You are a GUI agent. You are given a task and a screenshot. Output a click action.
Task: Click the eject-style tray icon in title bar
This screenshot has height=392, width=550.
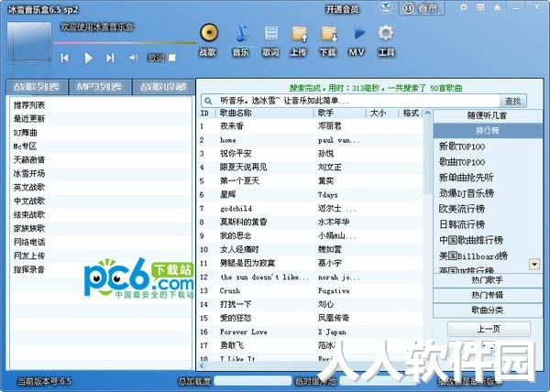pyautogui.click(x=497, y=7)
